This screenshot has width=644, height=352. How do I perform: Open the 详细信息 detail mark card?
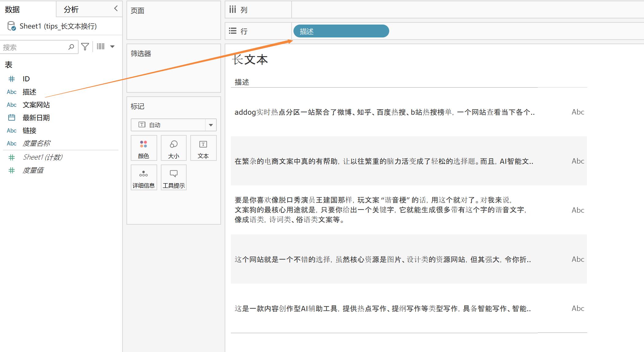(x=144, y=177)
